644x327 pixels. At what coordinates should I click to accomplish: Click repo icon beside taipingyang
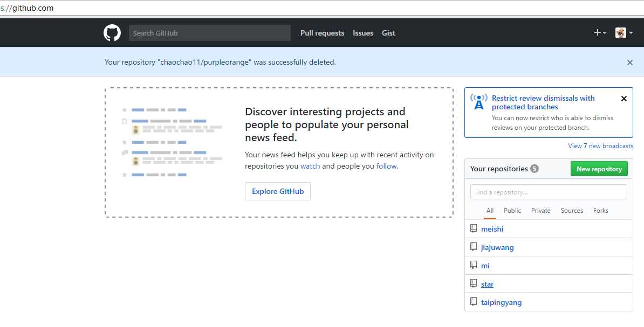tap(474, 302)
